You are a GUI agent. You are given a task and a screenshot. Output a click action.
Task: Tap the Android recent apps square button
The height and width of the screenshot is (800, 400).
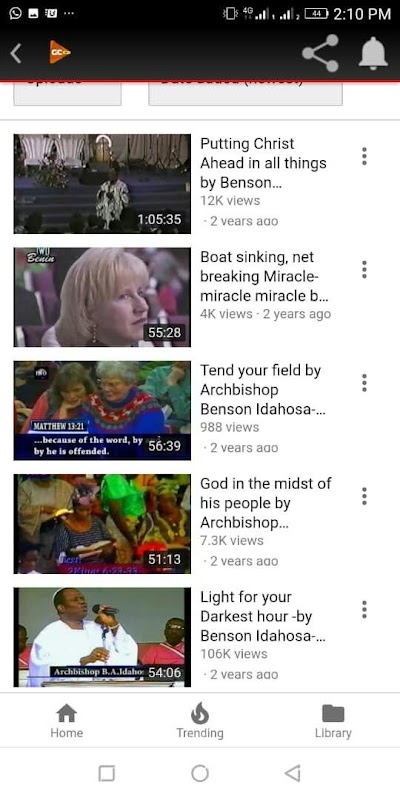coord(106,773)
